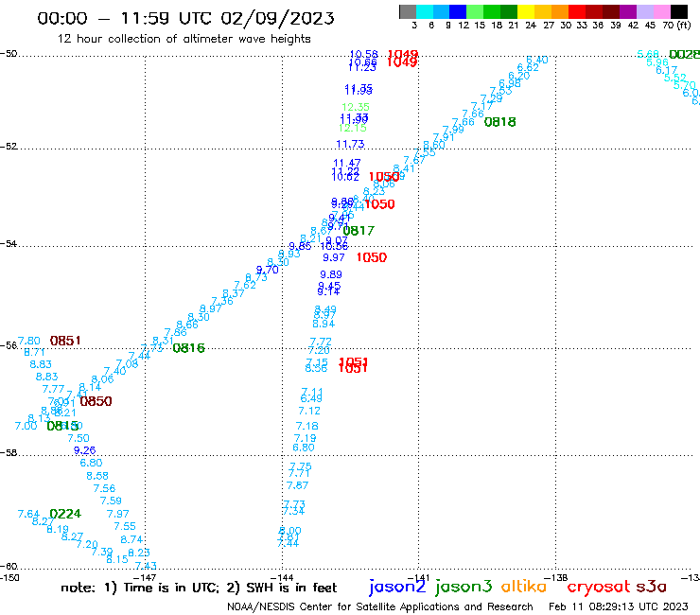Click the 7.00 wave height value
Image resolution: width=700 pixels, height=615 pixels.
tap(26, 426)
